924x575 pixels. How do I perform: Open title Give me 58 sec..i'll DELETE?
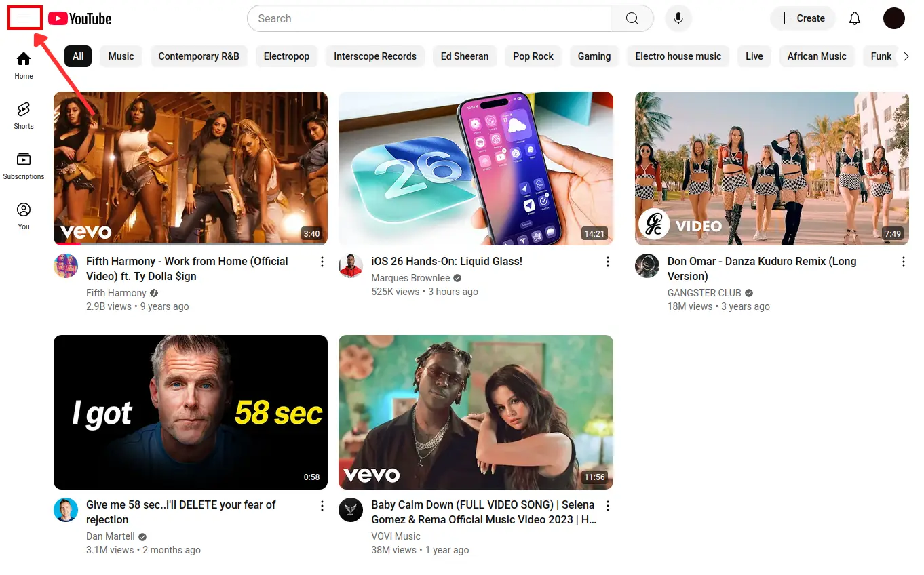pos(181,512)
